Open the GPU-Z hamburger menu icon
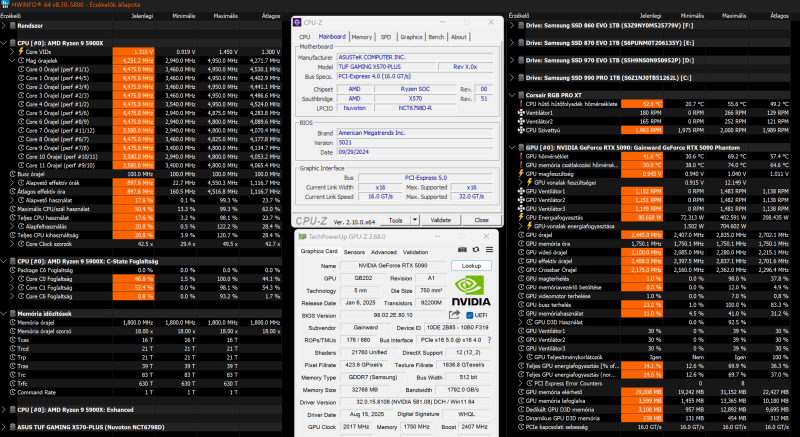800x437 pixels. (x=489, y=250)
